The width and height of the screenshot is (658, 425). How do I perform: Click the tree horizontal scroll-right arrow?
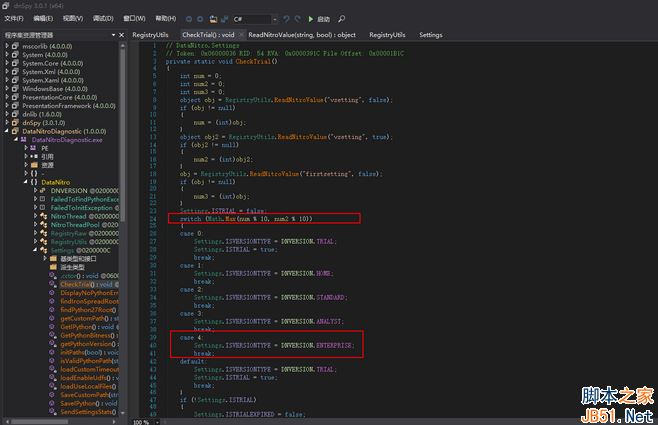114,422
